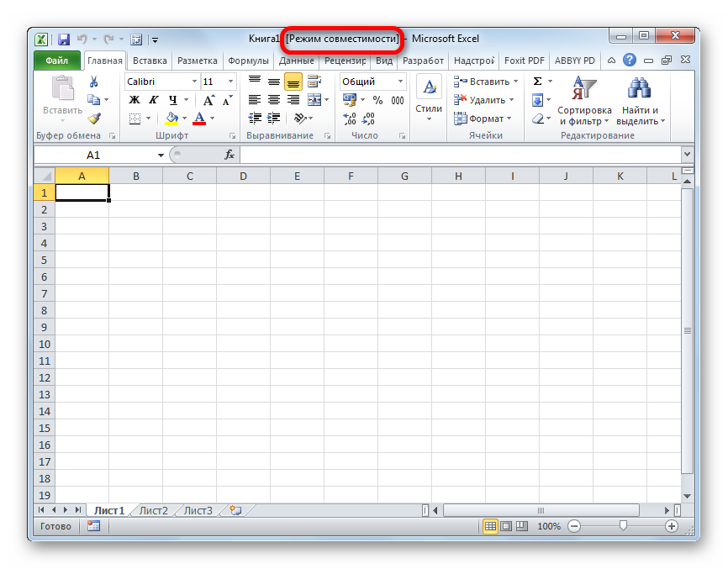Toggle bold formatting (Ж)
The height and width of the screenshot is (569, 728).
click(135, 100)
